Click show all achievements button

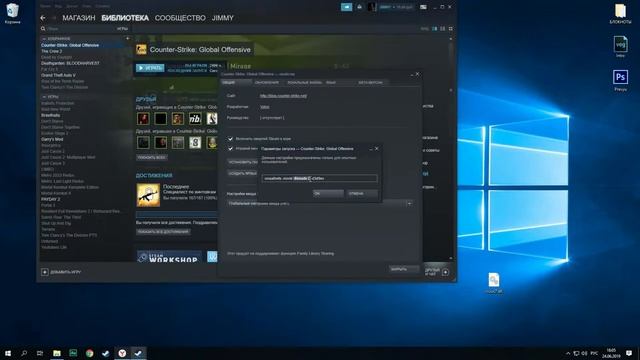163,231
